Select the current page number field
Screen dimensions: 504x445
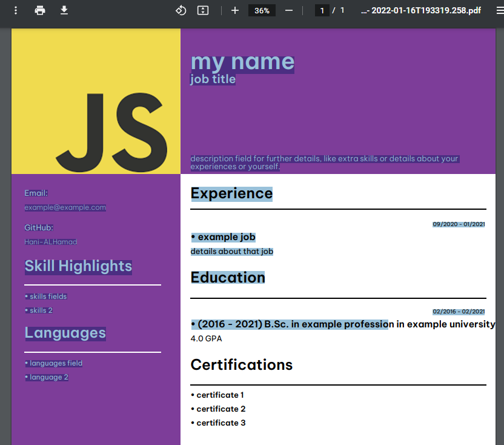[322, 11]
